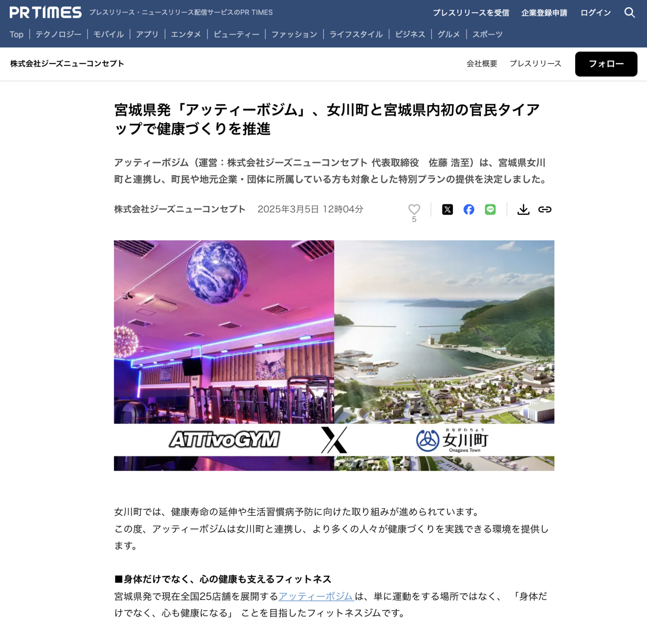The height and width of the screenshot is (644, 647).
Task: Open the エンタメ category
Action: [x=186, y=34]
